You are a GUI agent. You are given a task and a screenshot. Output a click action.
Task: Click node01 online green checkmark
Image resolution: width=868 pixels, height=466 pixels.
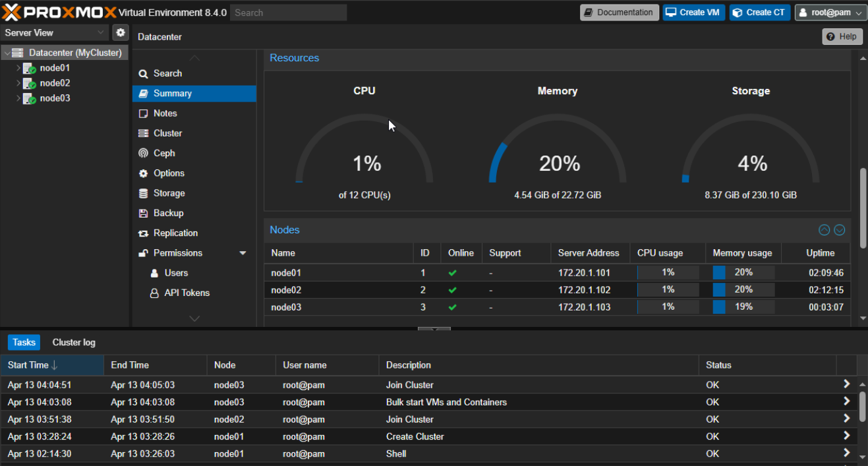click(x=452, y=272)
